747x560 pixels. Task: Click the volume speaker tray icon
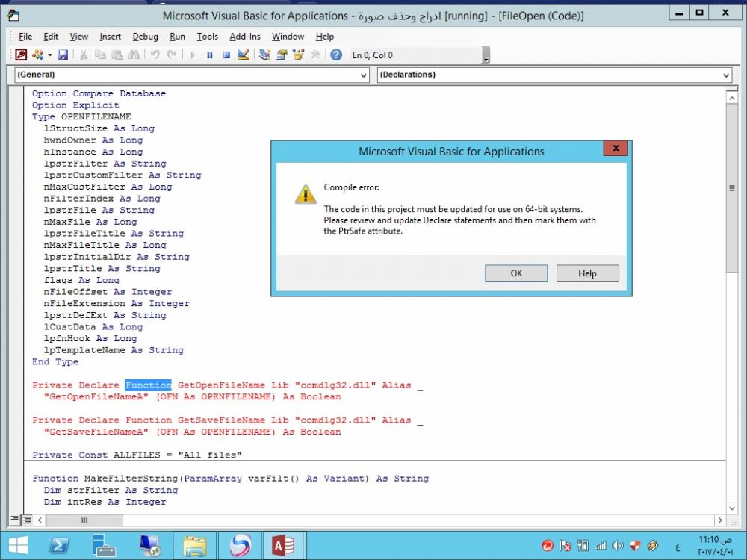pos(618,545)
